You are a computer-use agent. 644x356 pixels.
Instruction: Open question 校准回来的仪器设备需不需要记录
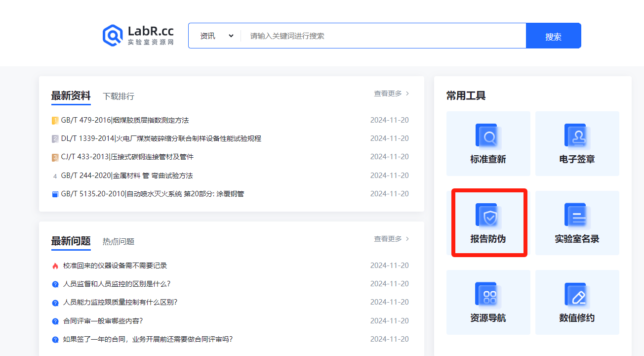(x=115, y=266)
